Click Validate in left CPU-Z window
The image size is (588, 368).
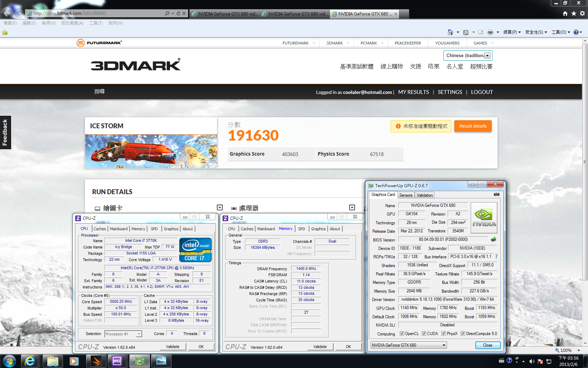click(173, 347)
